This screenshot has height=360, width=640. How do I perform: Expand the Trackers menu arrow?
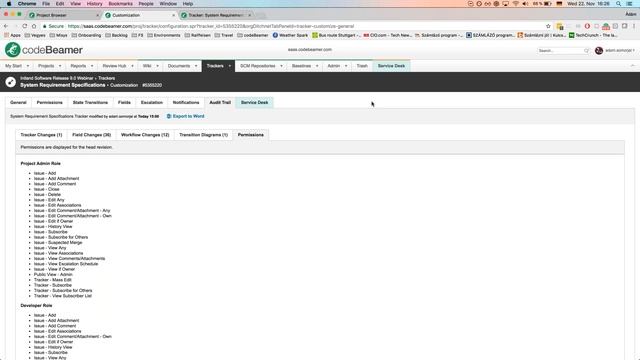tap(229, 66)
